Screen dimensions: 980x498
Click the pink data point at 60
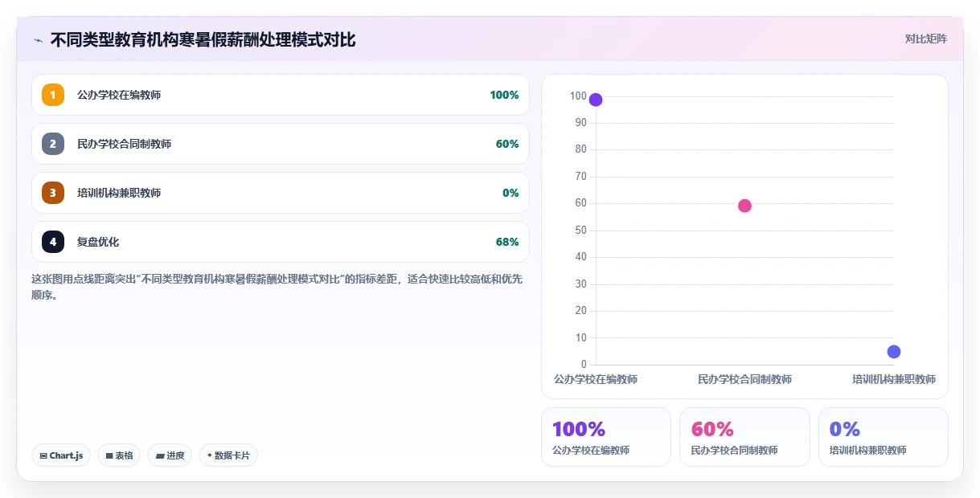tap(744, 206)
